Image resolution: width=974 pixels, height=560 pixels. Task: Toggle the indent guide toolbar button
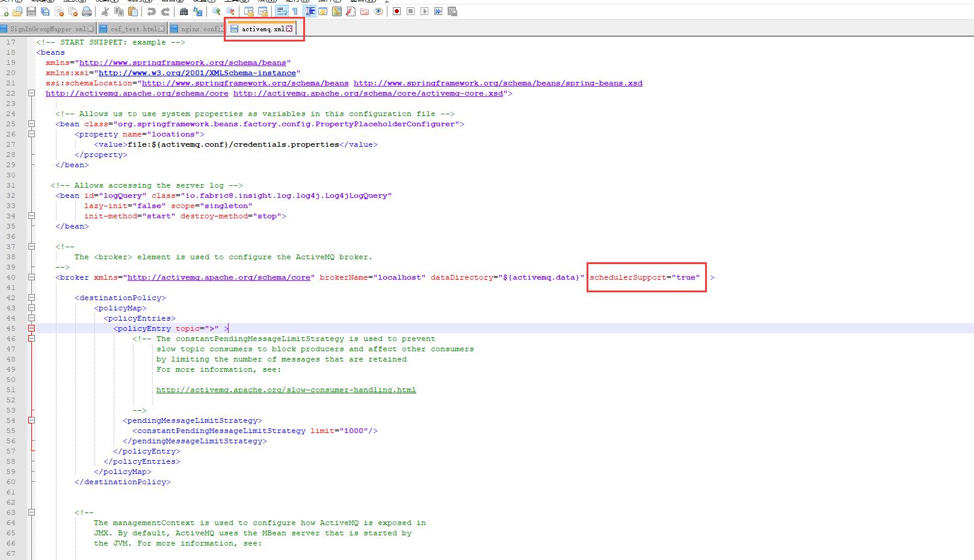point(310,11)
